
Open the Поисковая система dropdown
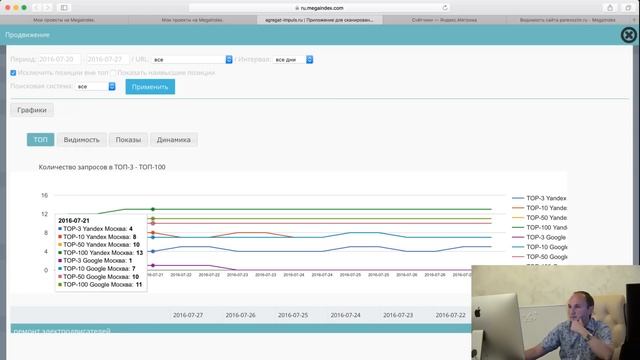[96, 87]
